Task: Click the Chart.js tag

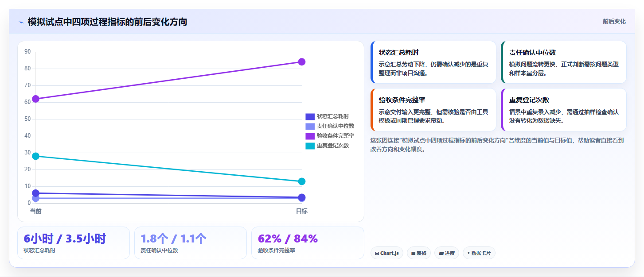Action: (x=386, y=253)
